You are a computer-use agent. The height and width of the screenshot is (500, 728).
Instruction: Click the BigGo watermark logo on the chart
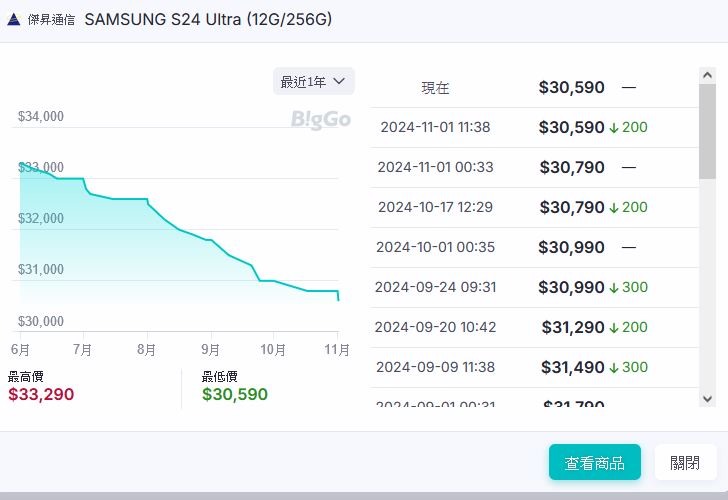(x=321, y=120)
